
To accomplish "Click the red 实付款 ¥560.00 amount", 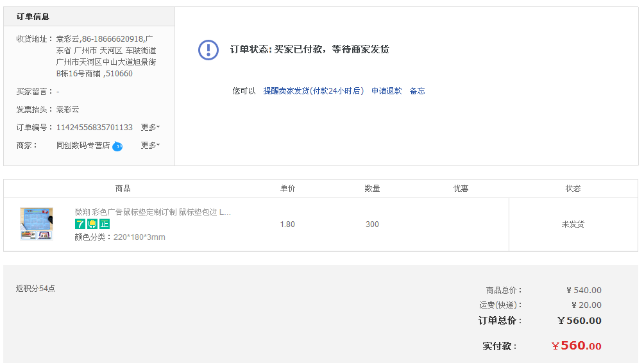I will tap(576, 346).
